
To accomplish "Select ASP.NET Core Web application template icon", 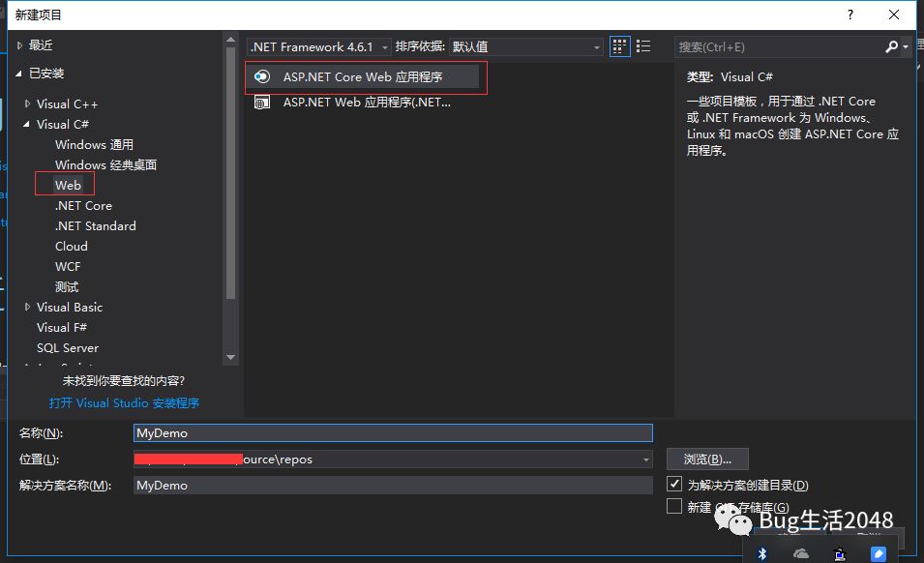I will 261,76.
